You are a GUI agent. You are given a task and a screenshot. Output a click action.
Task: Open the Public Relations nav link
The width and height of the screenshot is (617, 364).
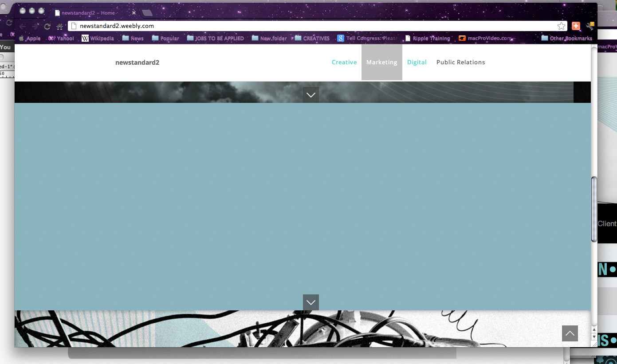(461, 62)
